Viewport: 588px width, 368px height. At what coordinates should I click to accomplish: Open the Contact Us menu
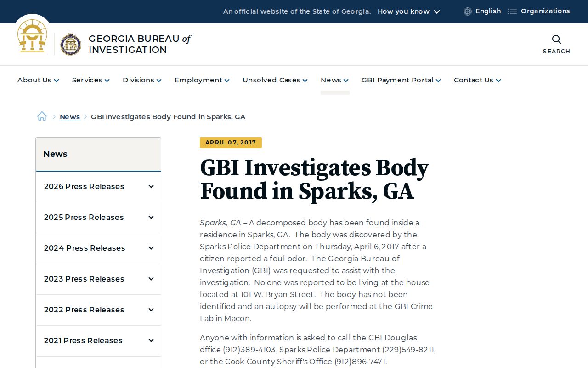(477, 80)
